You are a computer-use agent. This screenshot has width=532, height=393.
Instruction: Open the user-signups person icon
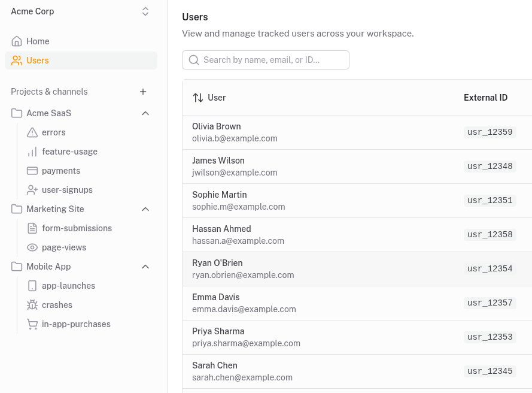coord(32,189)
